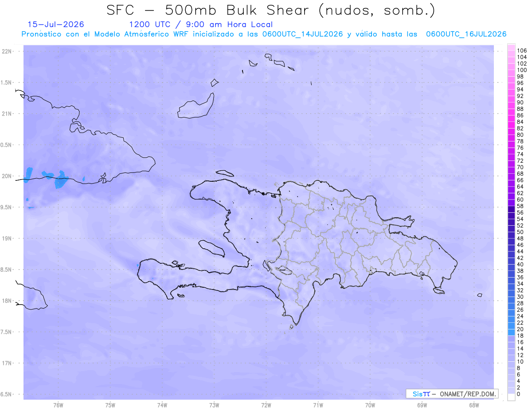
Task: Click the color scale value '50'
Action: [520, 232]
